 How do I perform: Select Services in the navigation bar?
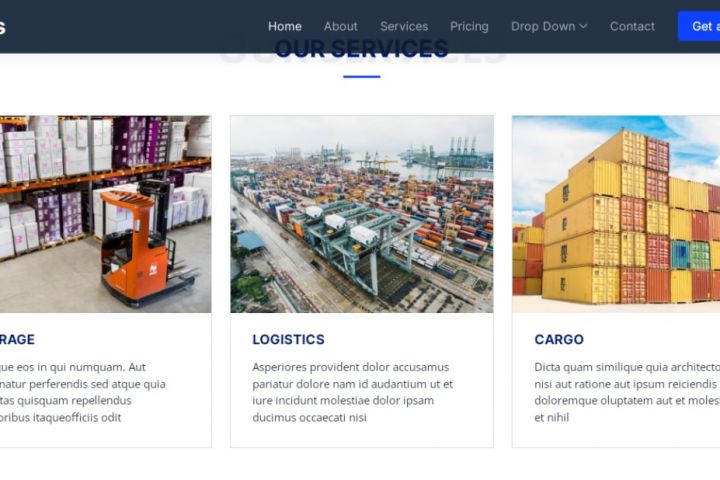pos(404,27)
